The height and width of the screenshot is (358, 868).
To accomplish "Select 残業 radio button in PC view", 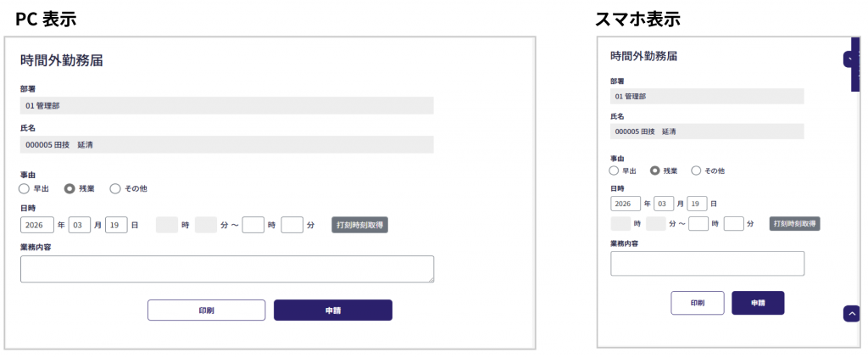I will coord(70,188).
